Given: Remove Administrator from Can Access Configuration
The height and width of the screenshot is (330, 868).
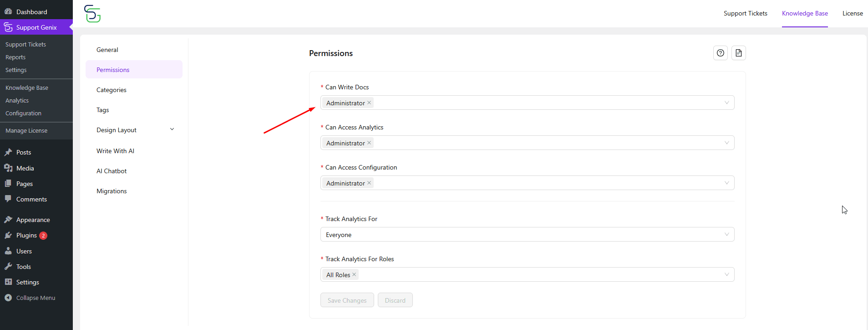Looking at the screenshot, I should click(x=369, y=183).
